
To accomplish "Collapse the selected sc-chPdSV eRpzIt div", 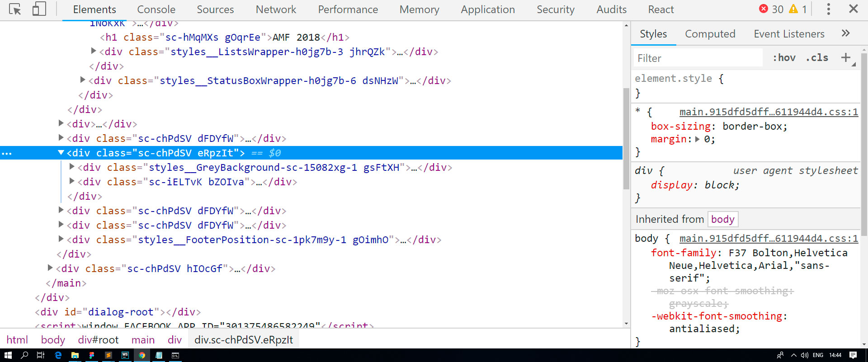I will [61, 153].
